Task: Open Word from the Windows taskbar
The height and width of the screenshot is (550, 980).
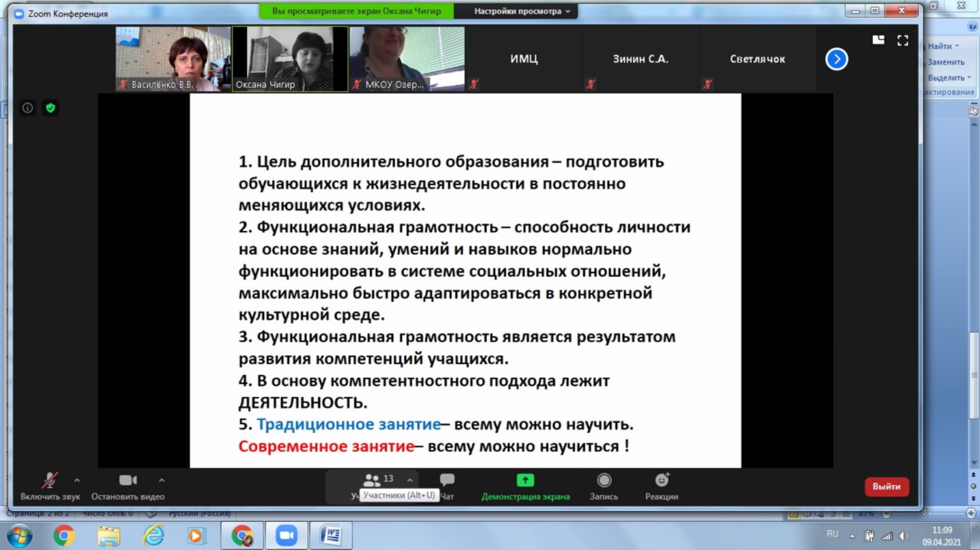Action: point(331,535)
